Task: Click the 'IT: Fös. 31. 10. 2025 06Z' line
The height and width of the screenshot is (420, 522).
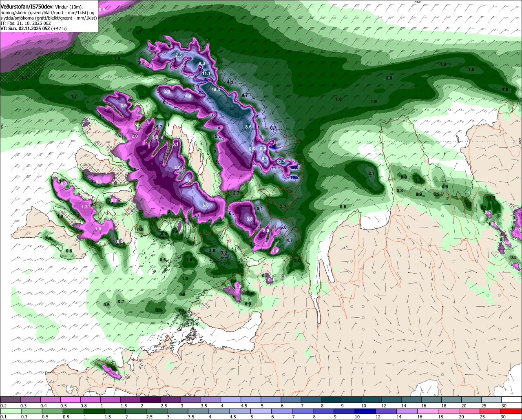Action: [x=25, y=23]
